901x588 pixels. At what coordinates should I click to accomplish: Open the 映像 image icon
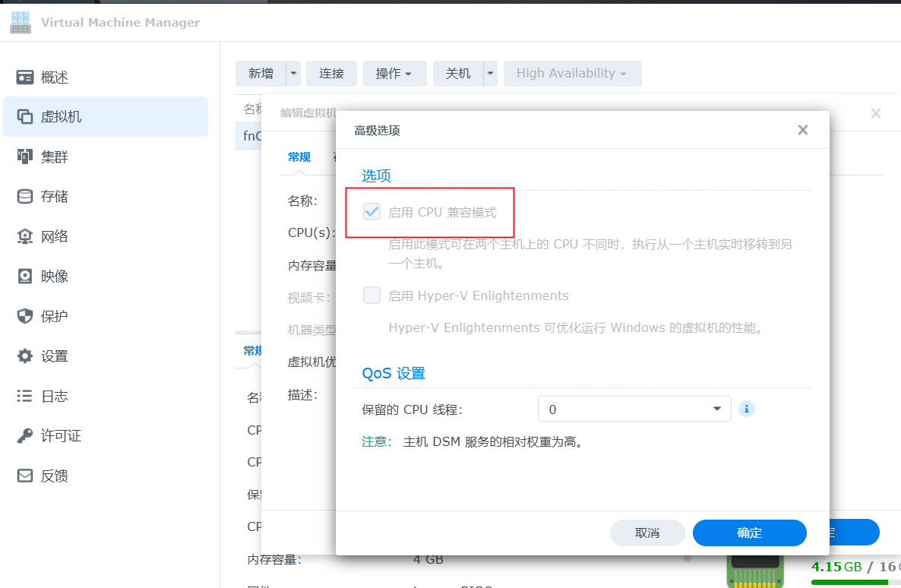tap(25, 277)
